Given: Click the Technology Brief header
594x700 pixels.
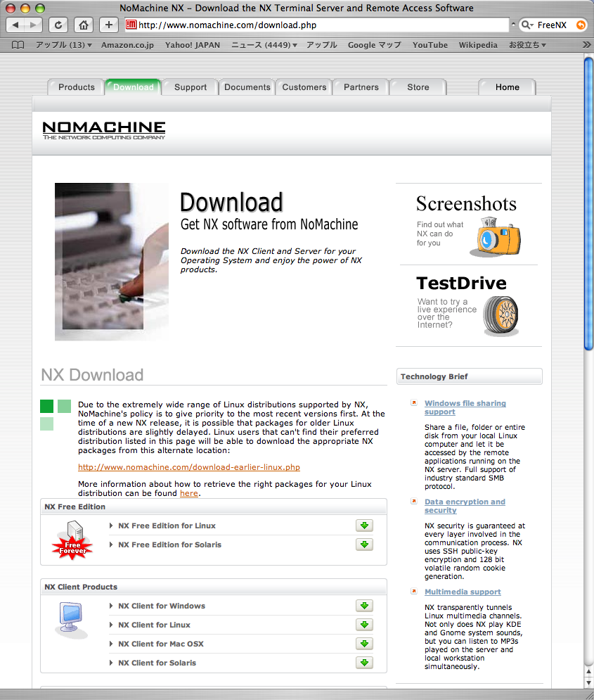Looking at the screenshot, I should (x=469, y=376).
